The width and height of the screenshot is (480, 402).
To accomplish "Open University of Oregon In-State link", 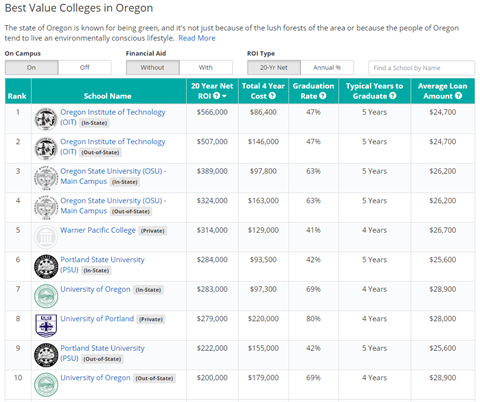I will [x=95, y=289].
